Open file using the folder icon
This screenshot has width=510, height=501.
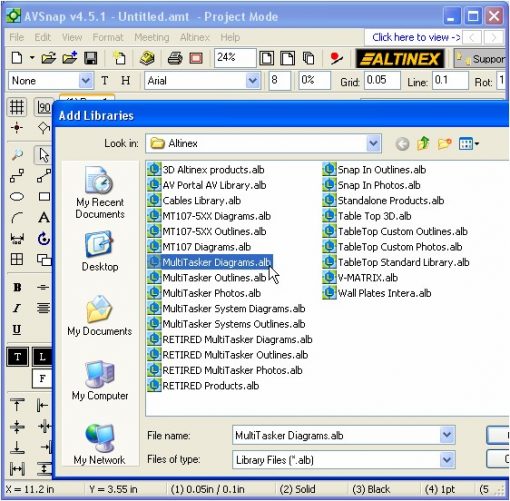pyautogui.click(x=48, y=58)
